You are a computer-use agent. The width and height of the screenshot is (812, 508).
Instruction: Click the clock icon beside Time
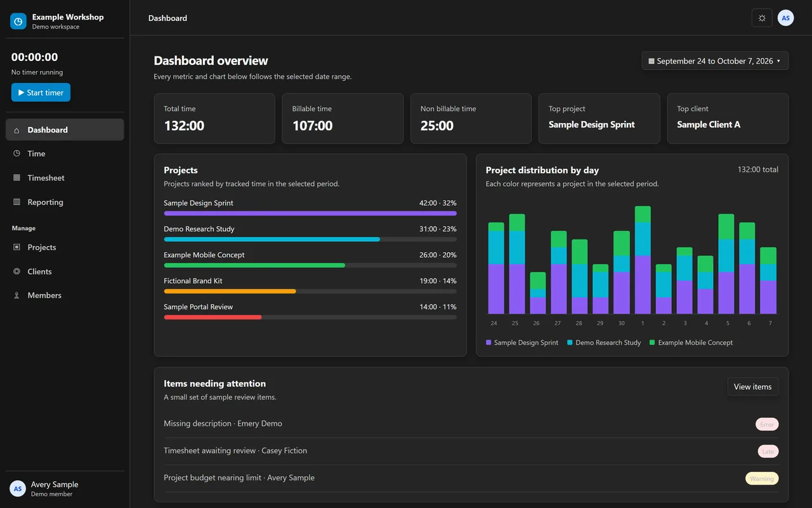[x=16, y=154]
